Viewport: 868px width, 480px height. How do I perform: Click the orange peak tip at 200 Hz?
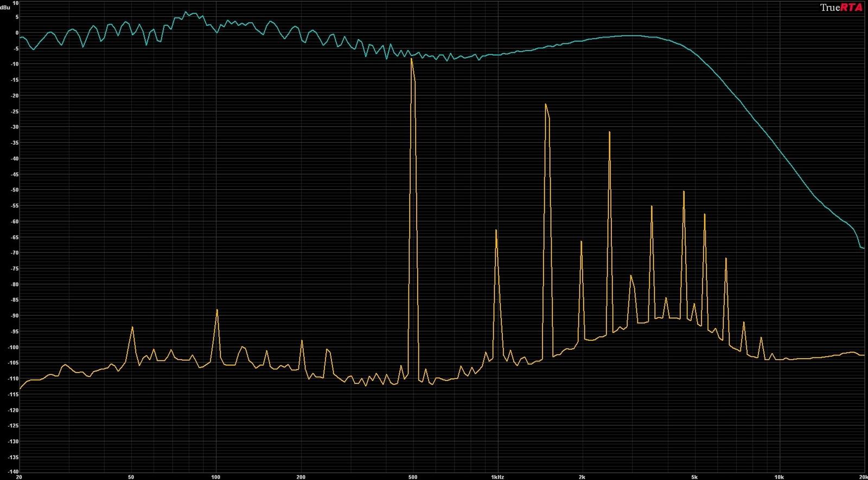coord(302,340)
